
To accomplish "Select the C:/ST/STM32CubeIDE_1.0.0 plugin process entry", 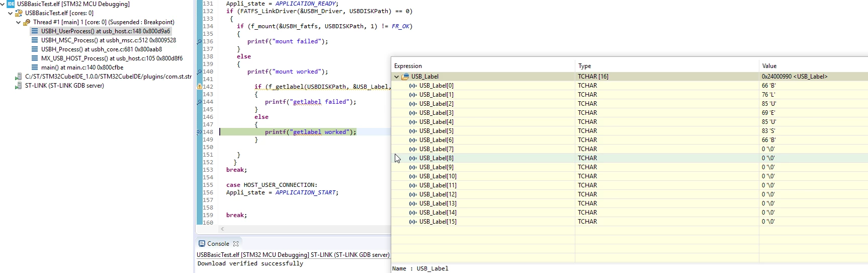I will [108, 77].
